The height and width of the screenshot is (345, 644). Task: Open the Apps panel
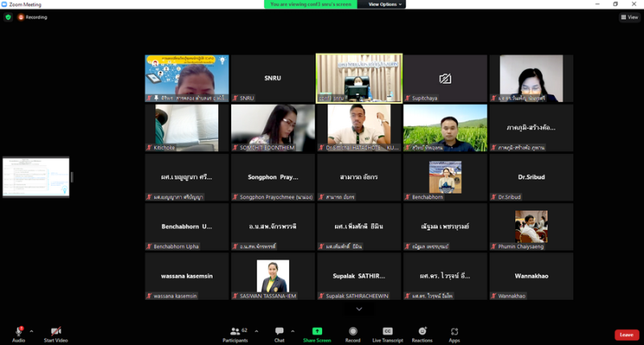tap(454, 331)
